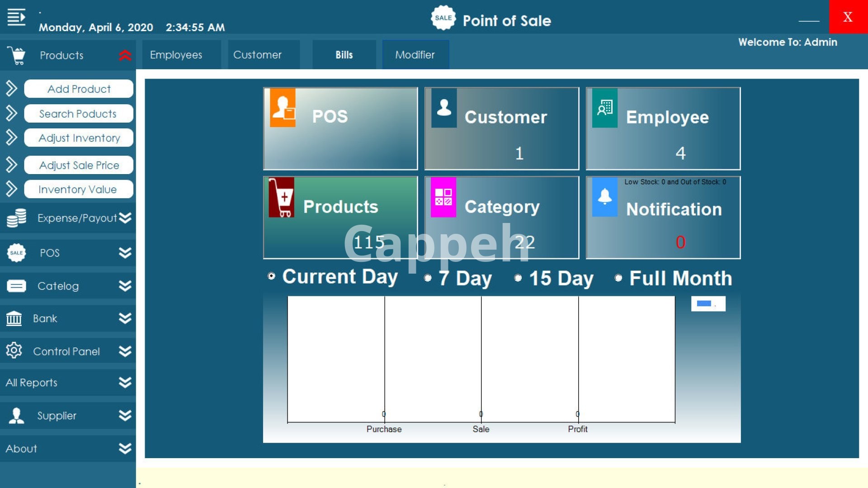
Task: Collapse the Products sidebar section
Action: pos(125,55)
